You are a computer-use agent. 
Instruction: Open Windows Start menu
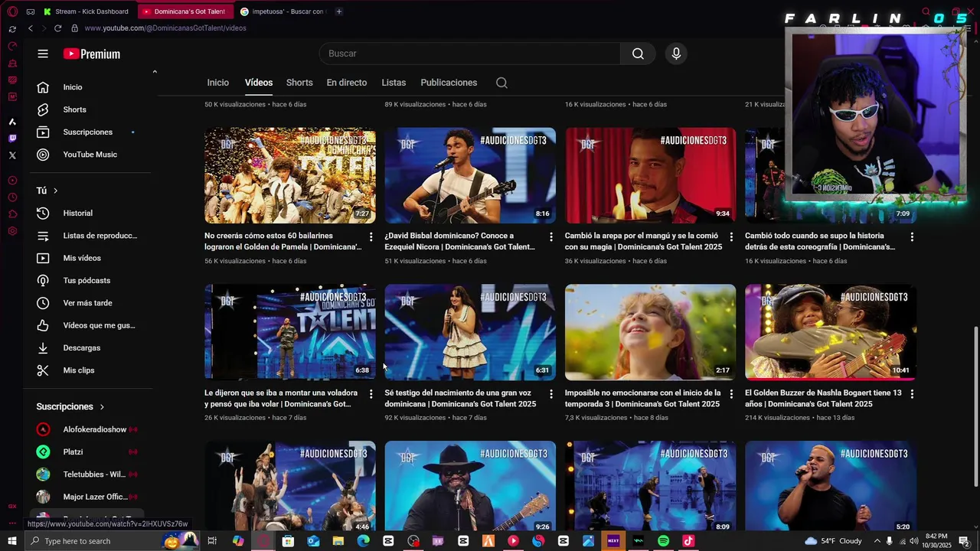[x=12, y=541]
